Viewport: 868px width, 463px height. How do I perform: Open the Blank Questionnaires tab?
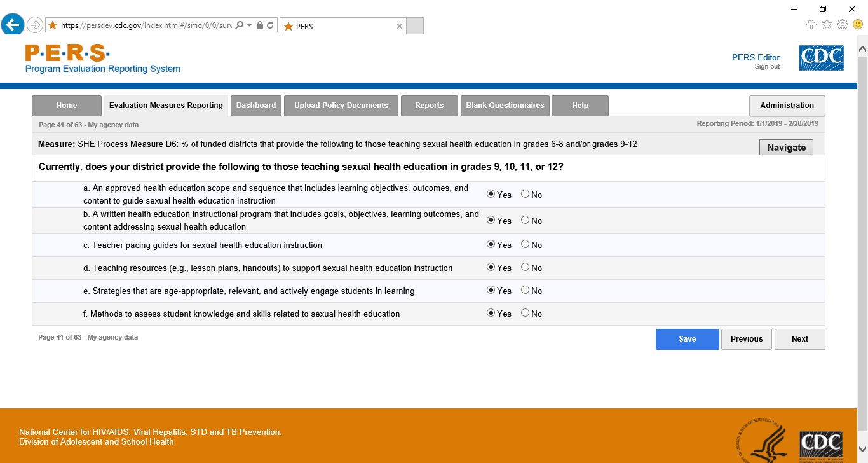[505, 106]
